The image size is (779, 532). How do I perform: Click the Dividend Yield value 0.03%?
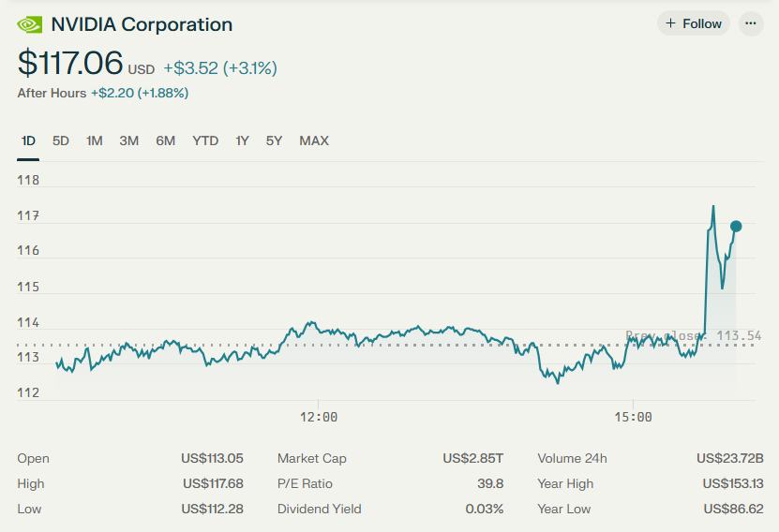485,509
